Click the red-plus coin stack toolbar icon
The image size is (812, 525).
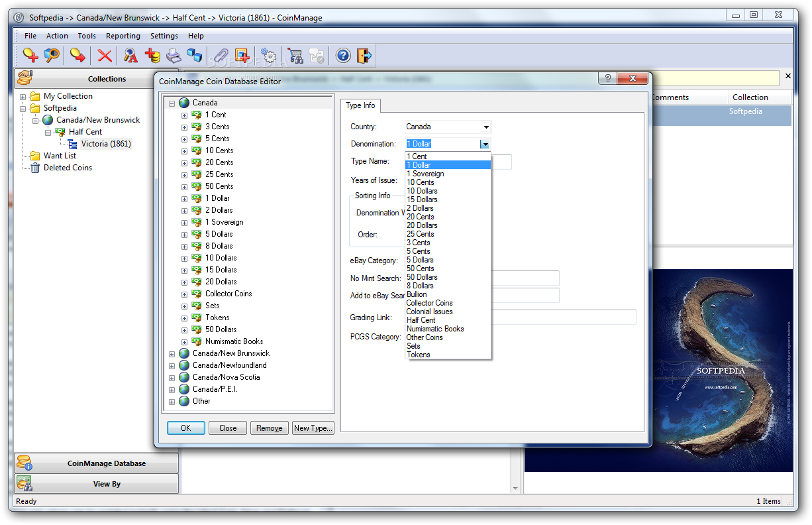[x=152, y=56]
